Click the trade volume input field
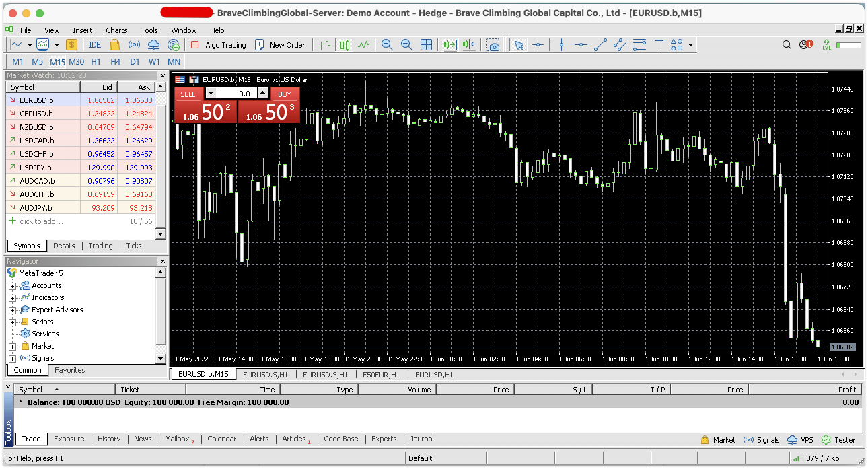 point(237,94)
